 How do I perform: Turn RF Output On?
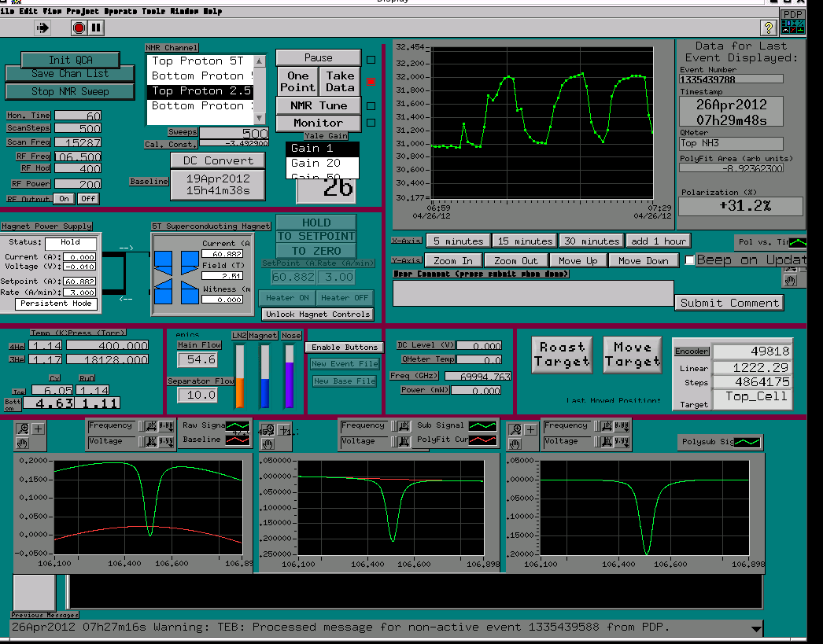(64, 199)
